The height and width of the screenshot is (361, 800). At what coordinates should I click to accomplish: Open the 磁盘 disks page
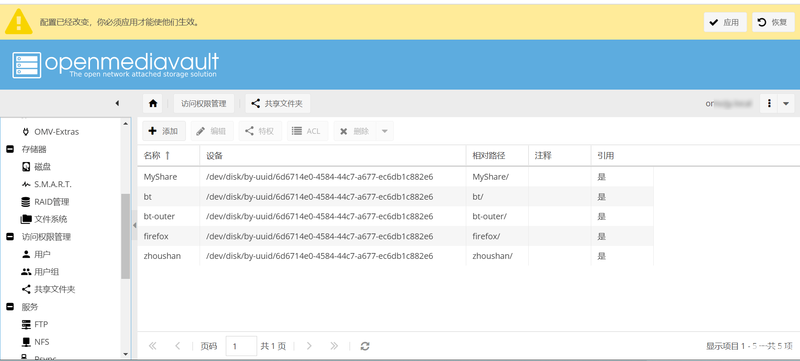[37, 167]
